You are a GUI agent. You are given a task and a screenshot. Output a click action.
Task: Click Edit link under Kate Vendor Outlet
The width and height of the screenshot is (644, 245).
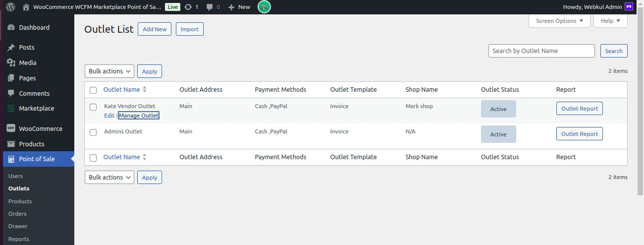click(109, 116)
